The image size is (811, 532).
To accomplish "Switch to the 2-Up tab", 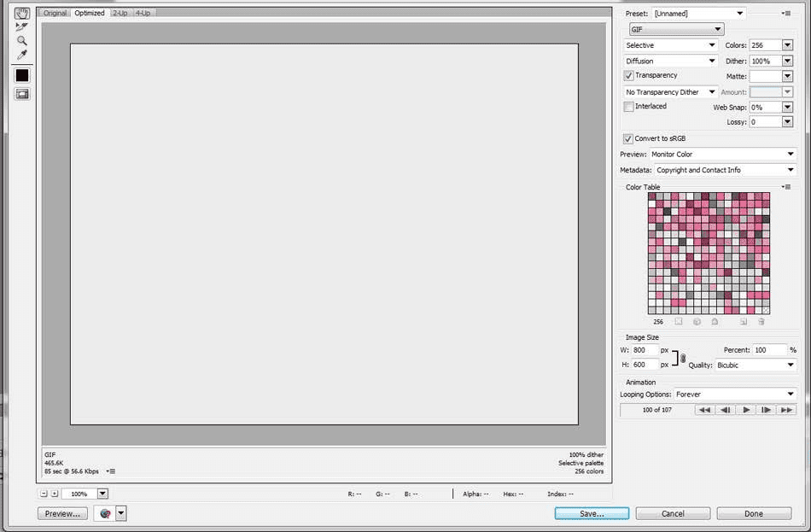I will (120, 13).
